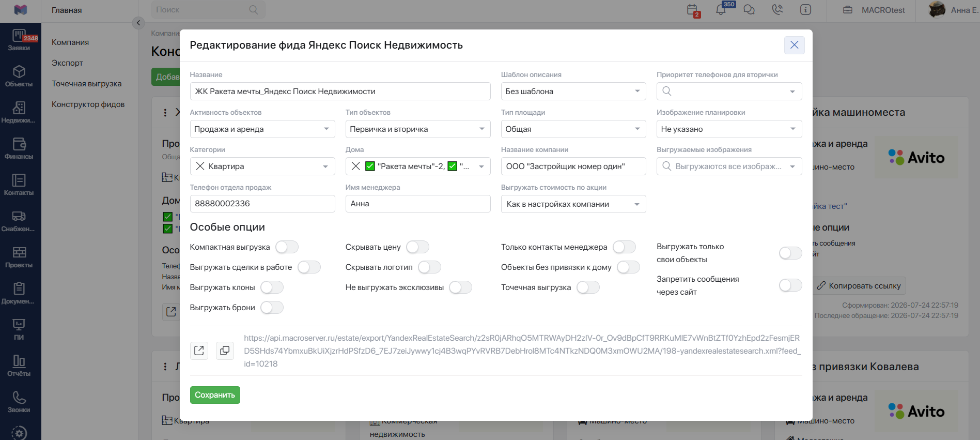Open the Звонки sidebar section
Viewport: 980px width, 440px height.
click(x=19, y=402)
